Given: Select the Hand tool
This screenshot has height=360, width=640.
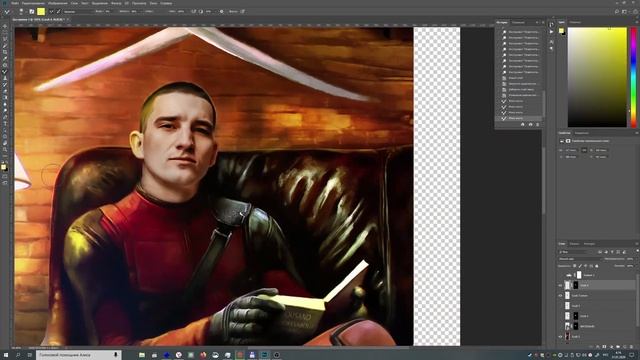Looking at the screenshot, I should (5, 143).
